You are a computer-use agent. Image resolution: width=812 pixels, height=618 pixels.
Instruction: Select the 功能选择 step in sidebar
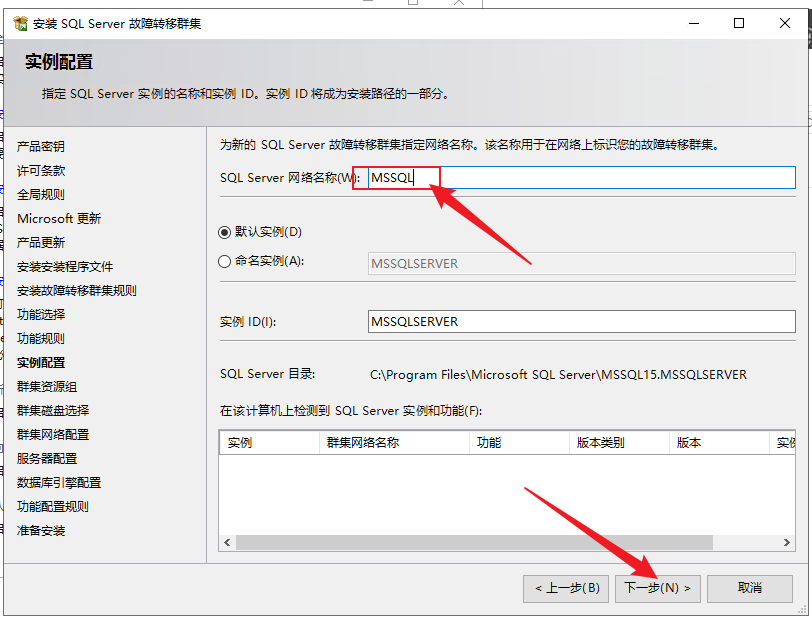(41, 314)
